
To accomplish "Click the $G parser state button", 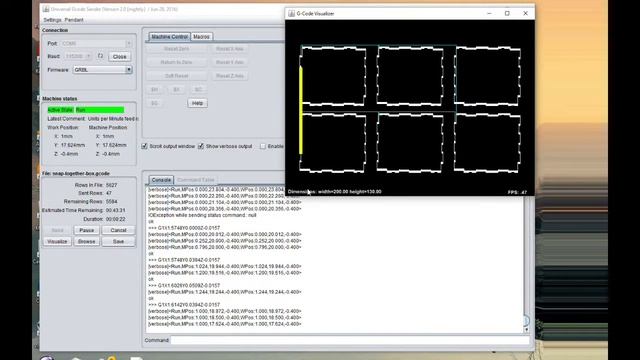I will (155, 103).
